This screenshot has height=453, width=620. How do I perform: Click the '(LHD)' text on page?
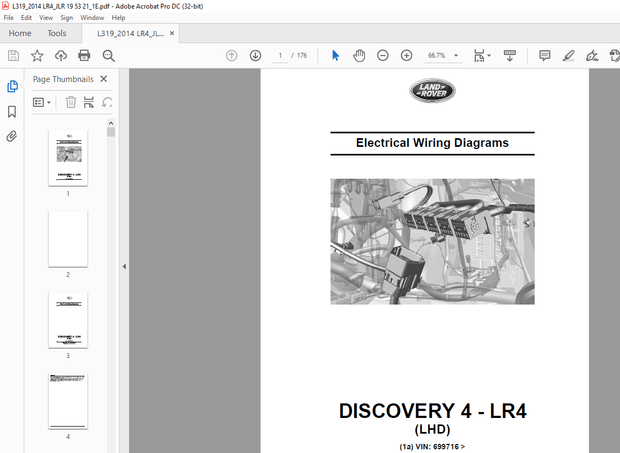coord(432,429)
